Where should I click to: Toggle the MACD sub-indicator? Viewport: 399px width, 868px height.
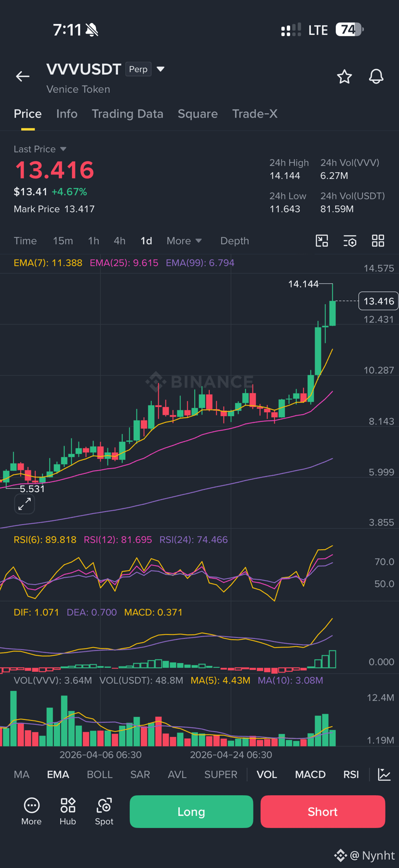310,774
